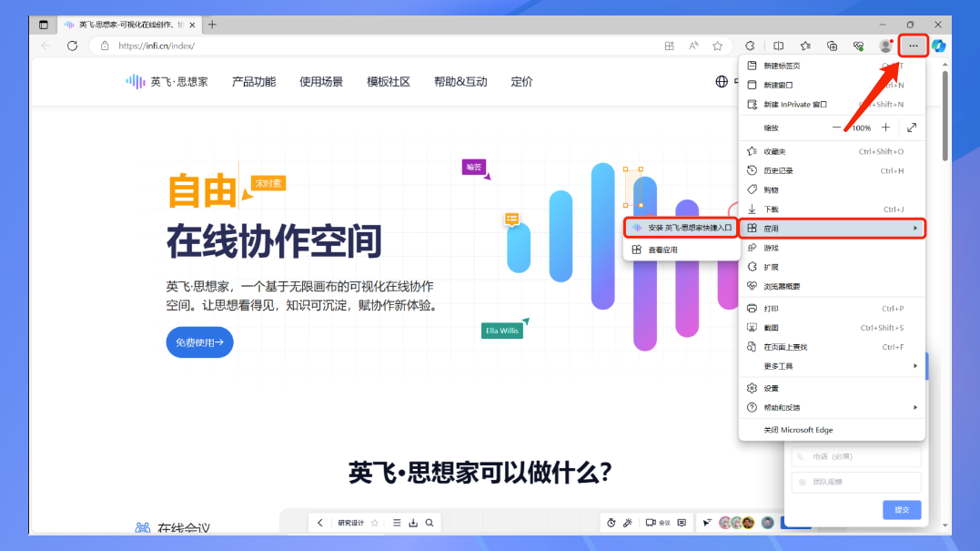The height and width of the screenshot is (551, 980).
Task: Click the Settings and more ellipsis button
Action: click(x=914, y=46)
